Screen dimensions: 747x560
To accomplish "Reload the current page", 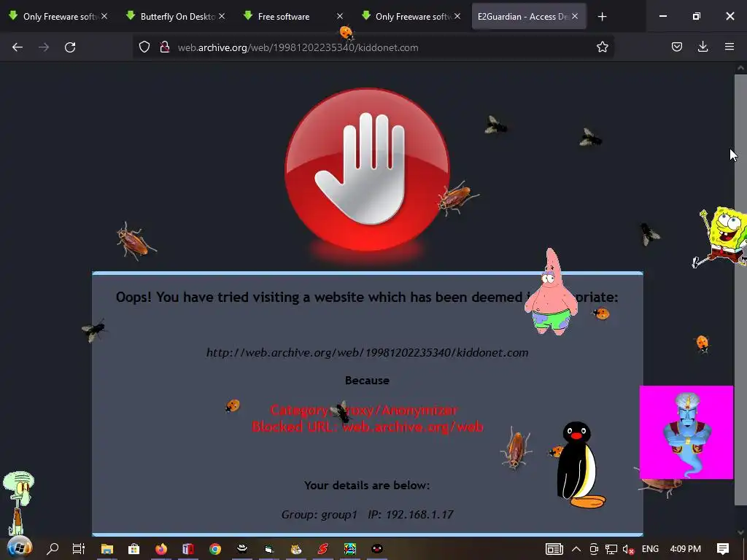I will [x=70, y=47].
